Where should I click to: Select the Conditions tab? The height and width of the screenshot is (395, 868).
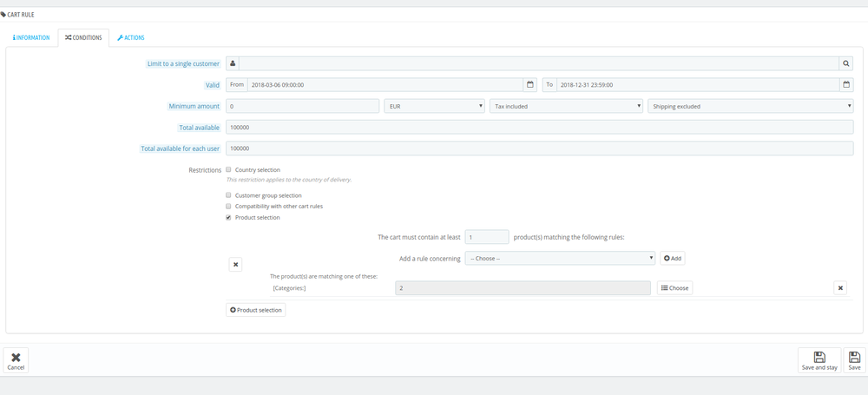click(83, 37)
